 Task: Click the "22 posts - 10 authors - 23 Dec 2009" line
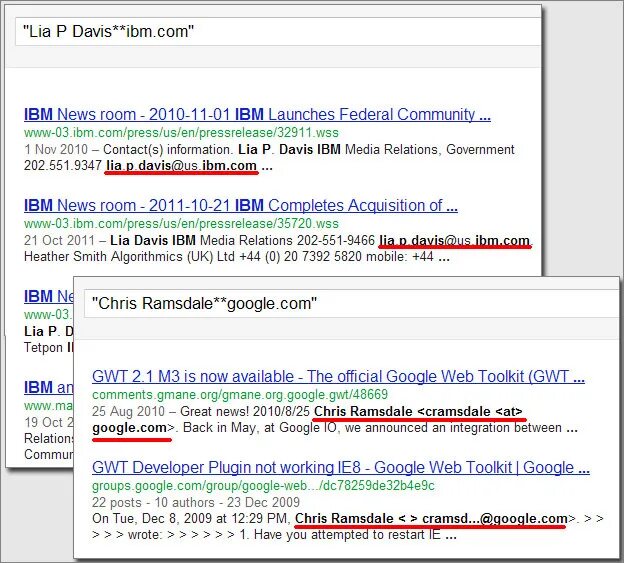point(196,503)
